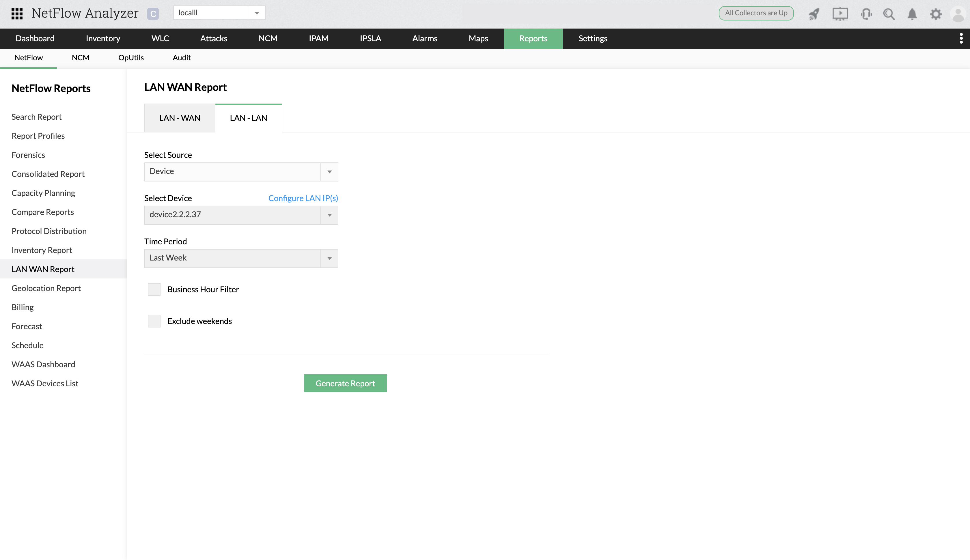Open the video demo presentation icon
The image size is (970, 560).
click(x=840, y=14)
